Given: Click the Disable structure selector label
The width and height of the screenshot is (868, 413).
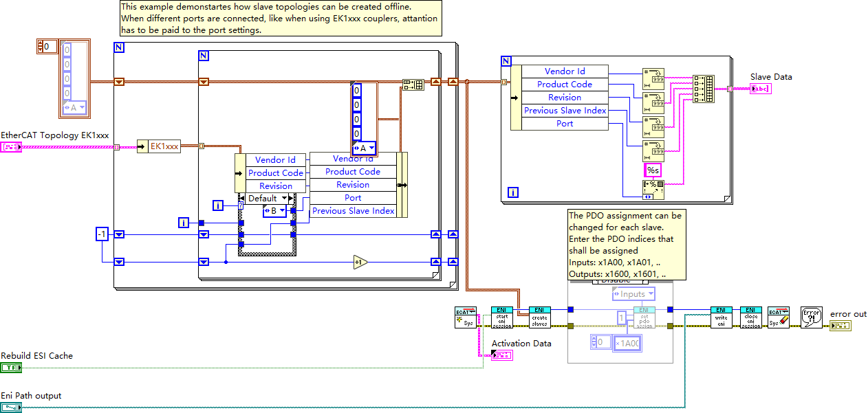Looking at the screenshot, I should (621, 280).
